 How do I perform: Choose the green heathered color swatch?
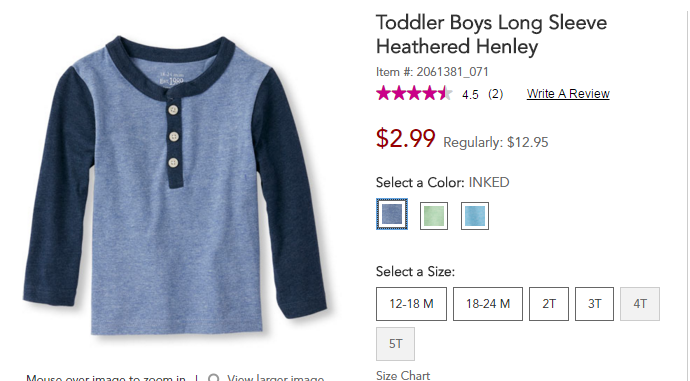point(433,216)
